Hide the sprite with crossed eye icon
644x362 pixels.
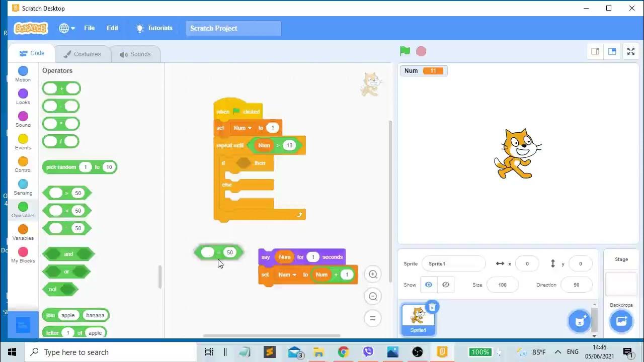click(446, 285)
